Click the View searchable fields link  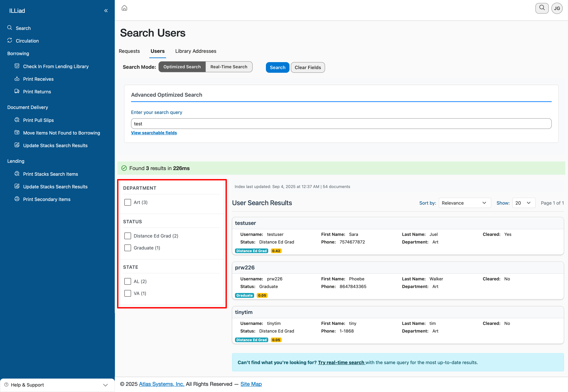tap(154, 133)
